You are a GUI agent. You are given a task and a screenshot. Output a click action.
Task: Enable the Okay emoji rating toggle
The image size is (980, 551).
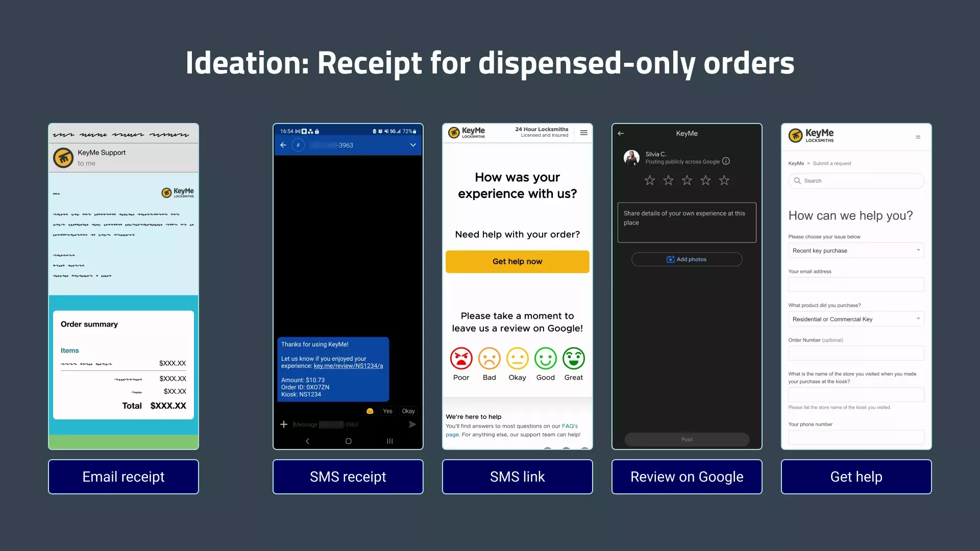(x=517, y=359)
